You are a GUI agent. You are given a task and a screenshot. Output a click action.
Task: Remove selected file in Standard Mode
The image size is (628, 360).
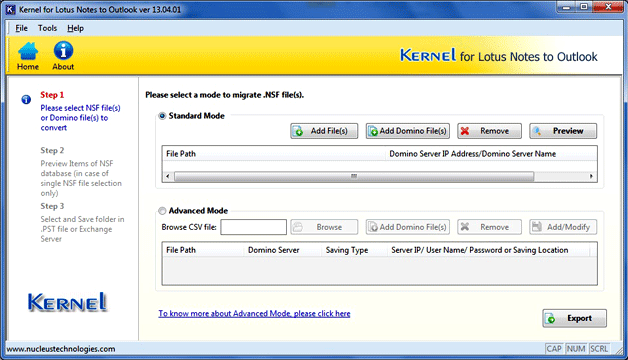(489, 131)
